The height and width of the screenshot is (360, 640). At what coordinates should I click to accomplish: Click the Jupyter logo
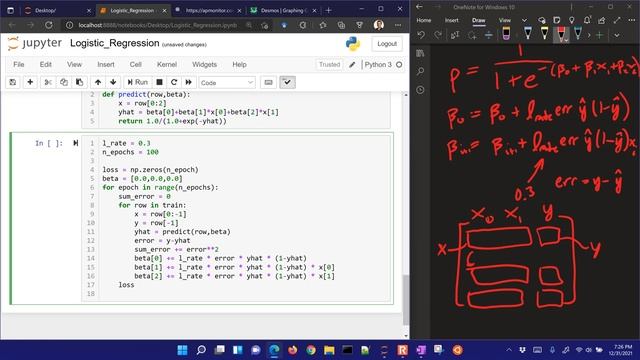[x=35, y=43]
